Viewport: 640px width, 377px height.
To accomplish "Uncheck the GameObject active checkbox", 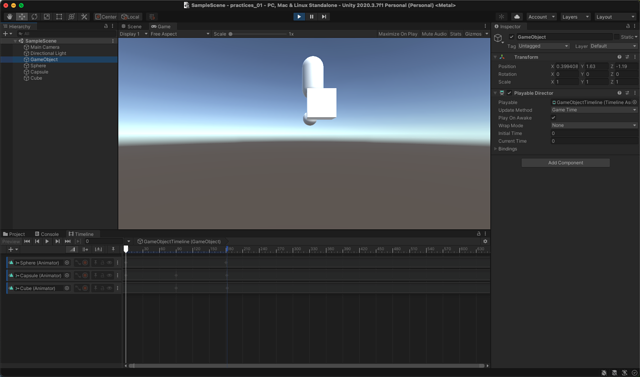I will (x=511, y=37).
